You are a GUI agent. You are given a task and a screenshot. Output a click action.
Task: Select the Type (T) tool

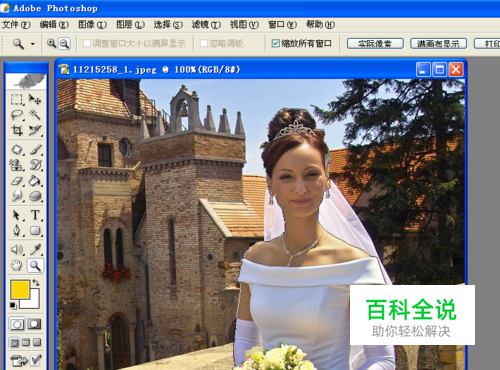(35, 215)
